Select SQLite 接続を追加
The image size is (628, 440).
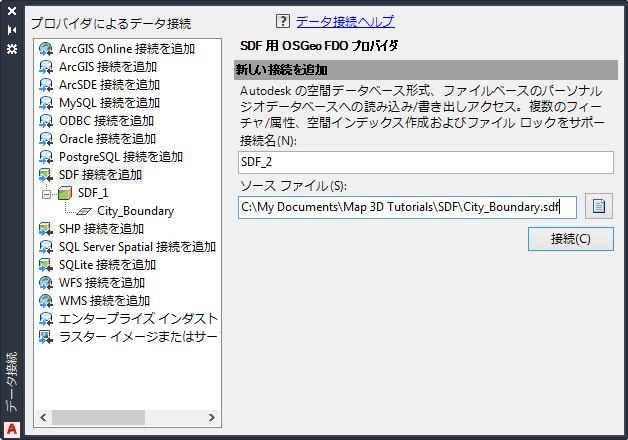coord(107,265)
